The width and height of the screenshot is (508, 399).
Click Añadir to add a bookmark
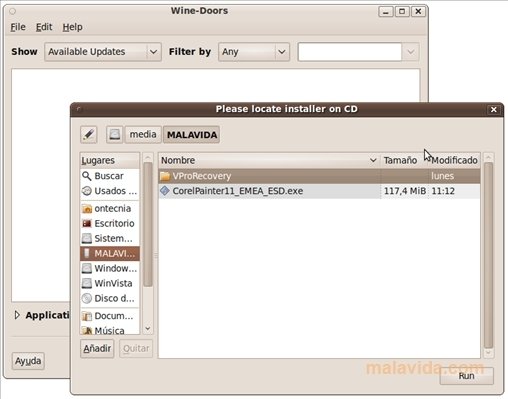click(97, 348)
